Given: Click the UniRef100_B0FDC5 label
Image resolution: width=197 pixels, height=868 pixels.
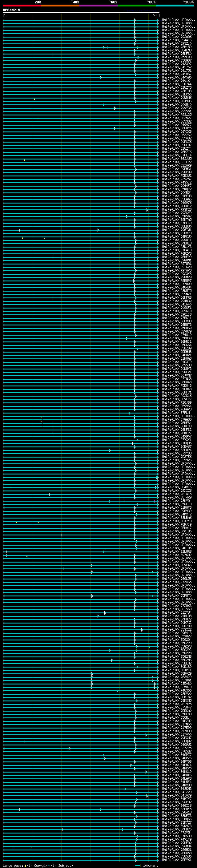Looking at the screenshot, I should (x=177, y=829).
